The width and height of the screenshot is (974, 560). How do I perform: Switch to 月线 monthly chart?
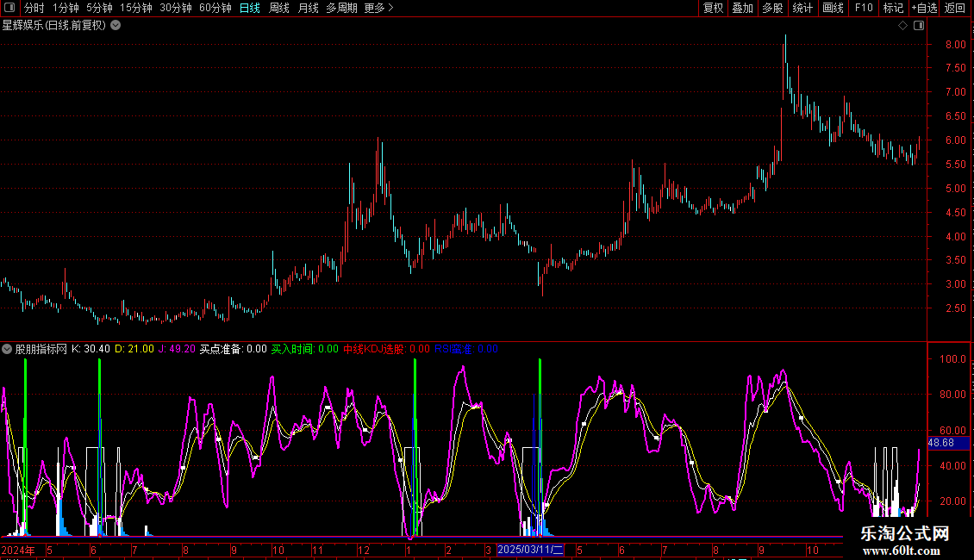coord(308,8)
